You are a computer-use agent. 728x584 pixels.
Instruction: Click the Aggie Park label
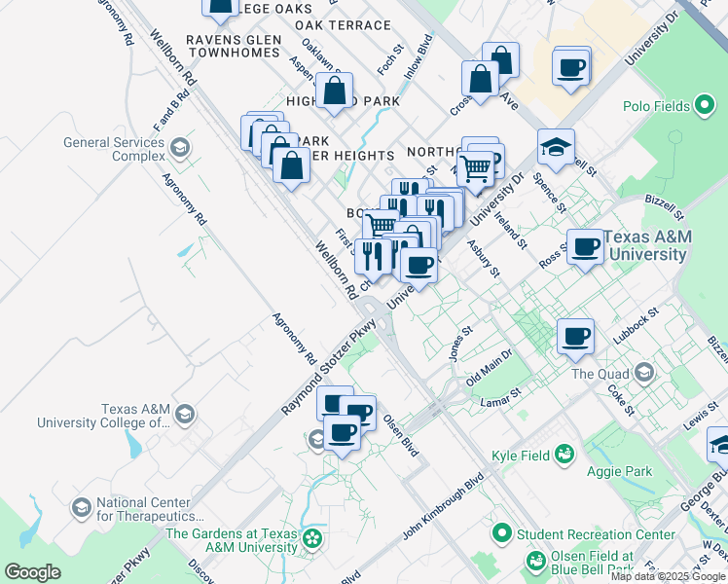[x=619, y=472]
